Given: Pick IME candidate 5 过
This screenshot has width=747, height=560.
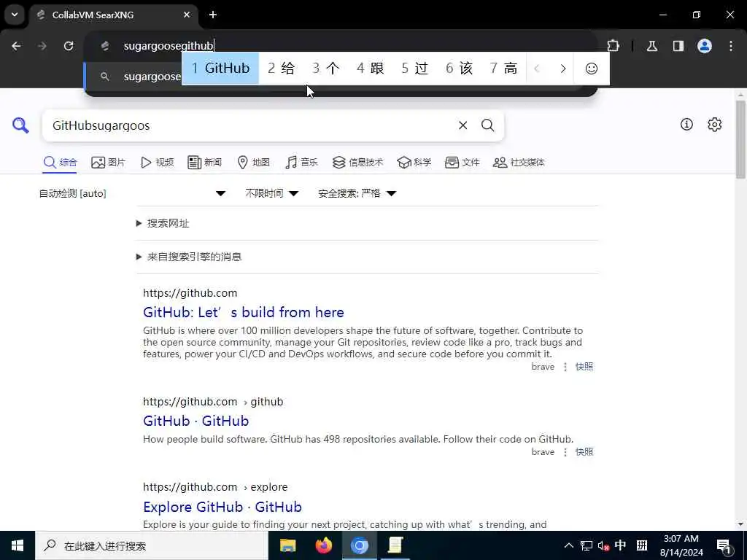Looking at the screenshot, I should (x=415, y=69).
